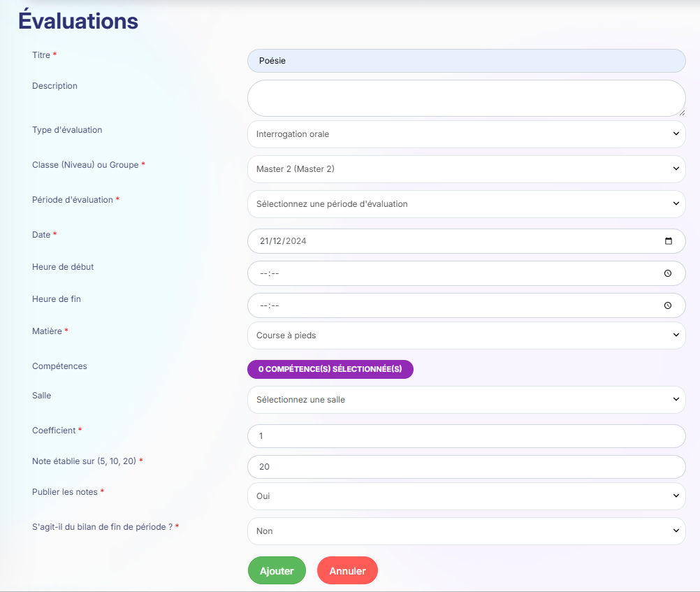Select a Période d'évaluation from dropdown
This screenshot has width=700, height=592.
pyautogui.click(x=466, y=204)
